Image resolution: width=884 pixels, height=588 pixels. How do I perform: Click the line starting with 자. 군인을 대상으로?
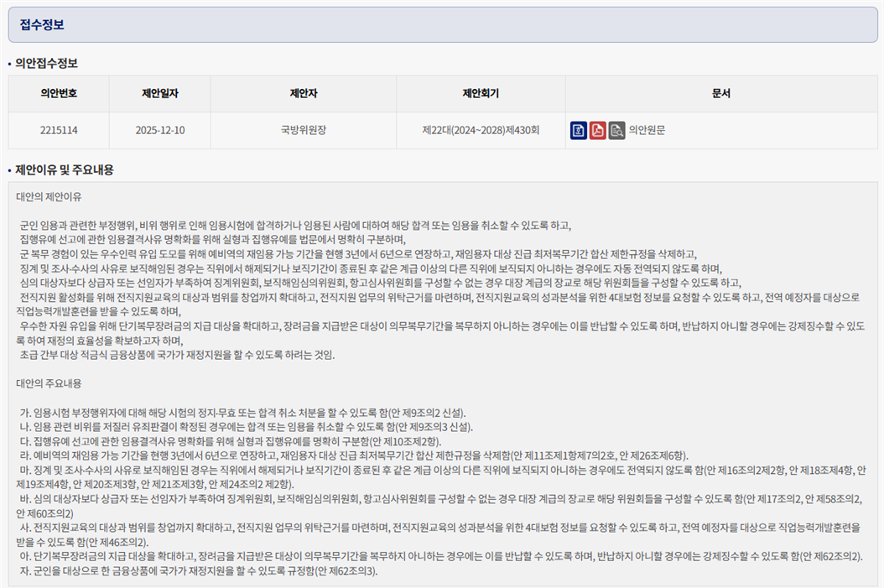pyautogui.click(x=200, y=570)
